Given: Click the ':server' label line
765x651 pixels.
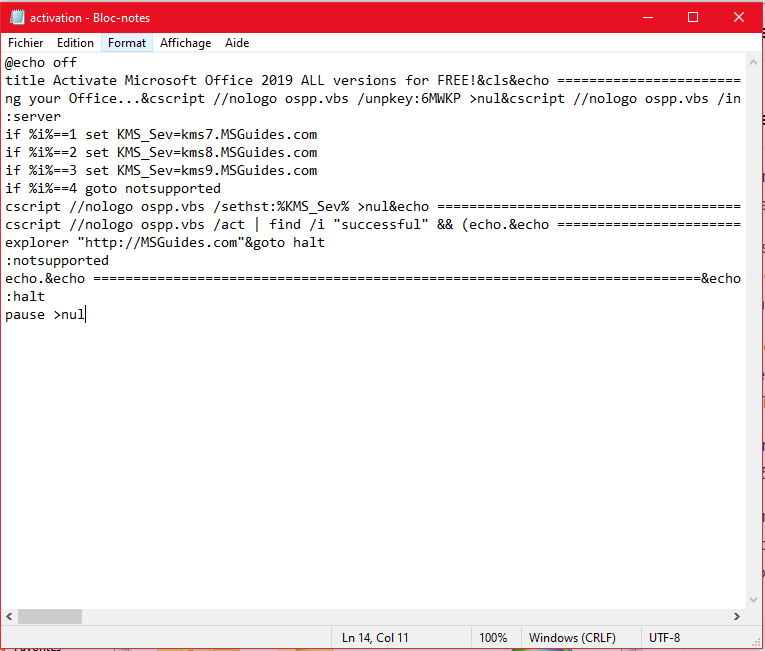Looking at the screenshot, I should 33,117.
